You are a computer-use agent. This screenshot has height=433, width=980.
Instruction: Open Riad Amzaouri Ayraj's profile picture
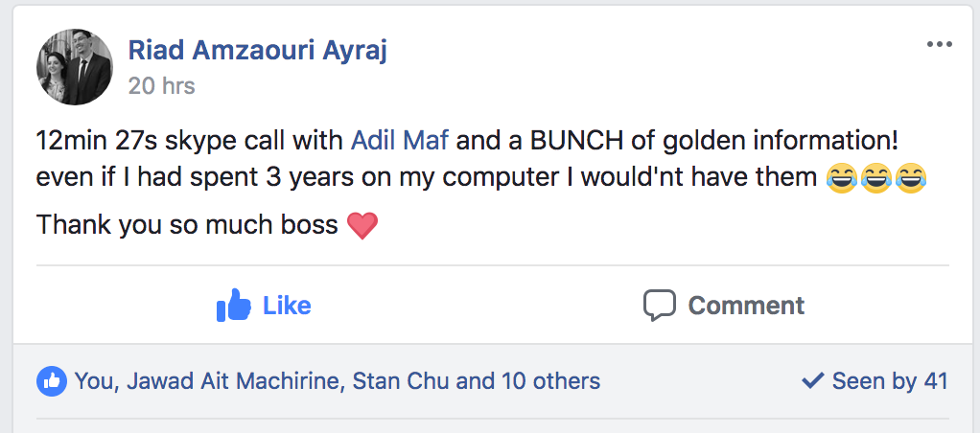(x=74, y=66)
